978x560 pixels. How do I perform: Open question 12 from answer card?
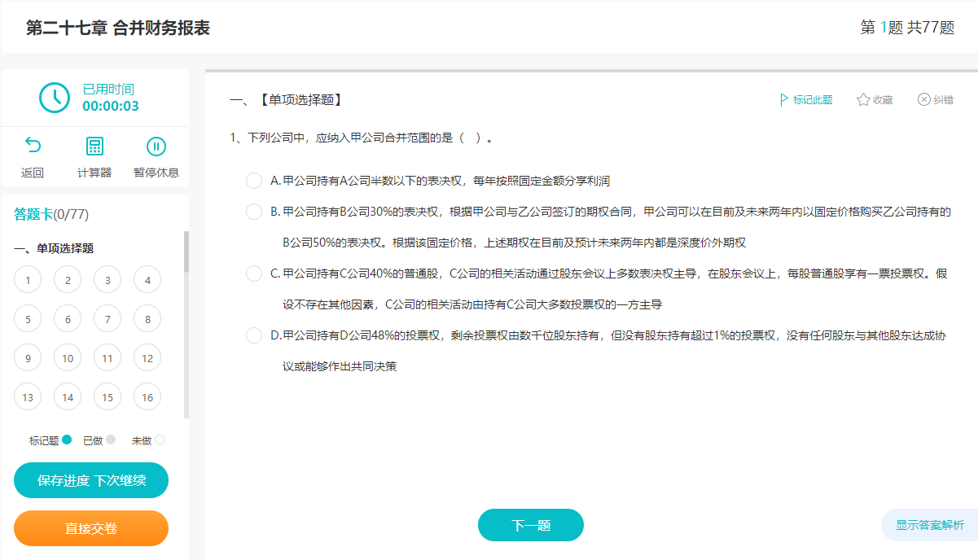[x=147, y=357]
